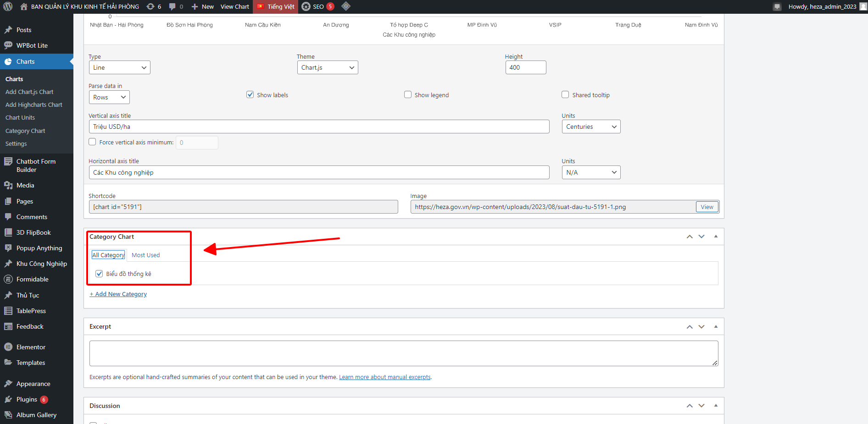The height and width of the screenshot is (424, 868).
Task: Open Add Highcharts Chart submenu item
Action: [x=34, y=105]
